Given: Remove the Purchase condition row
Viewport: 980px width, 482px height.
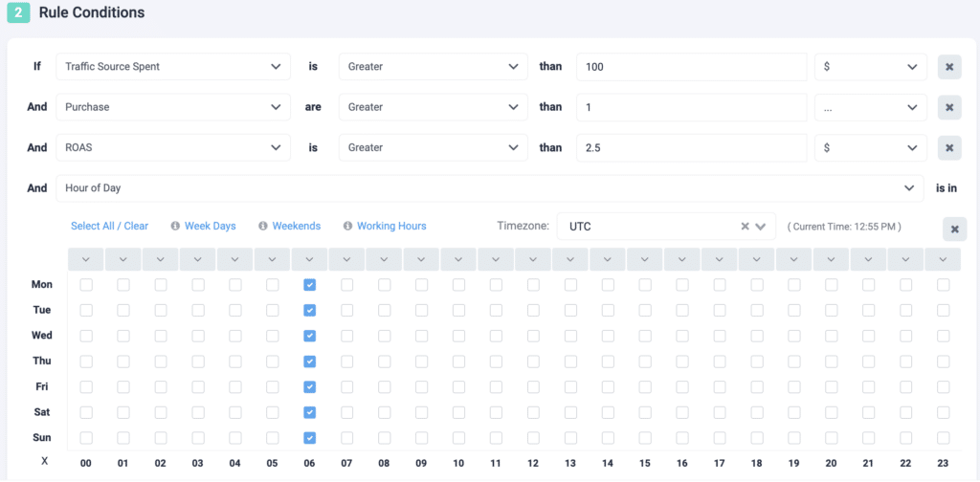Looking at the screenshot, I should (949, 107).
